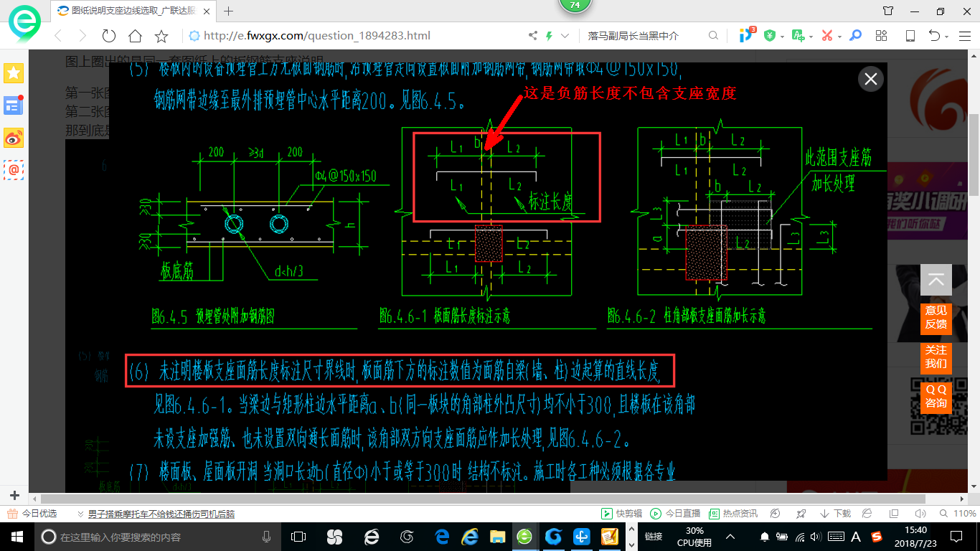Image resolution: width=980 pixels, height=551 pixels.
Task: Click the green 74 speed-up ball
Action: (x=574, y=6)
